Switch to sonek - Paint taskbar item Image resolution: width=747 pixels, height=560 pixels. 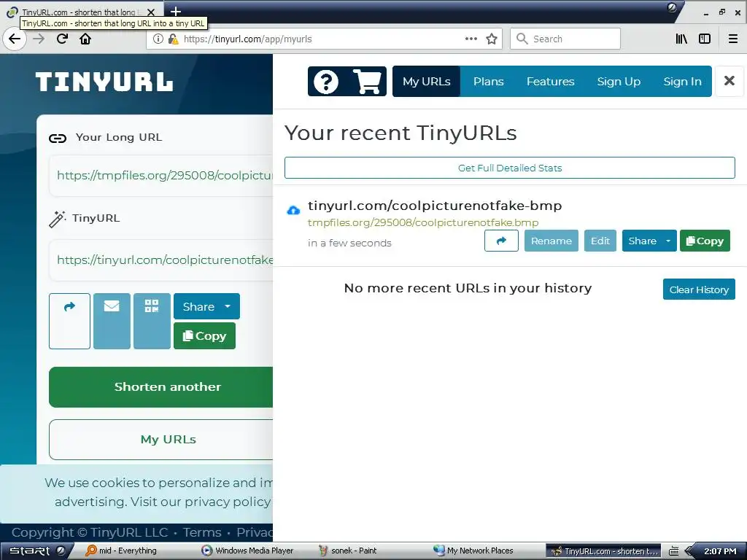coord(348,551)
